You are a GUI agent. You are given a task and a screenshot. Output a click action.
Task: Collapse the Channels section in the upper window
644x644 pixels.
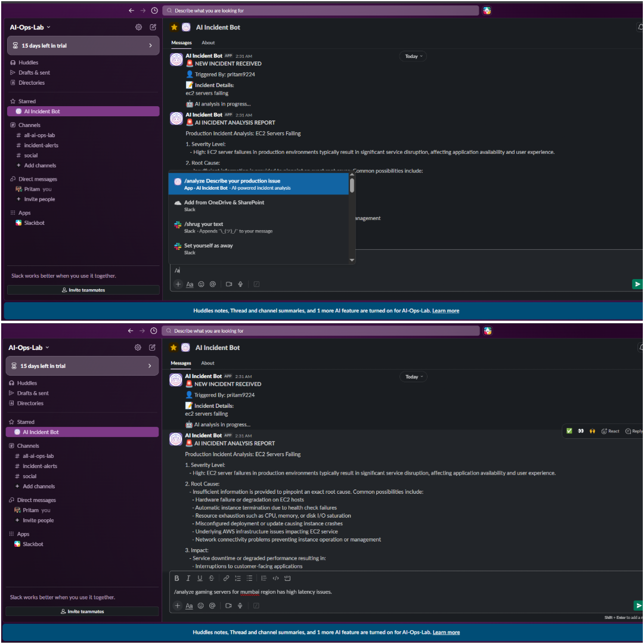29,125
